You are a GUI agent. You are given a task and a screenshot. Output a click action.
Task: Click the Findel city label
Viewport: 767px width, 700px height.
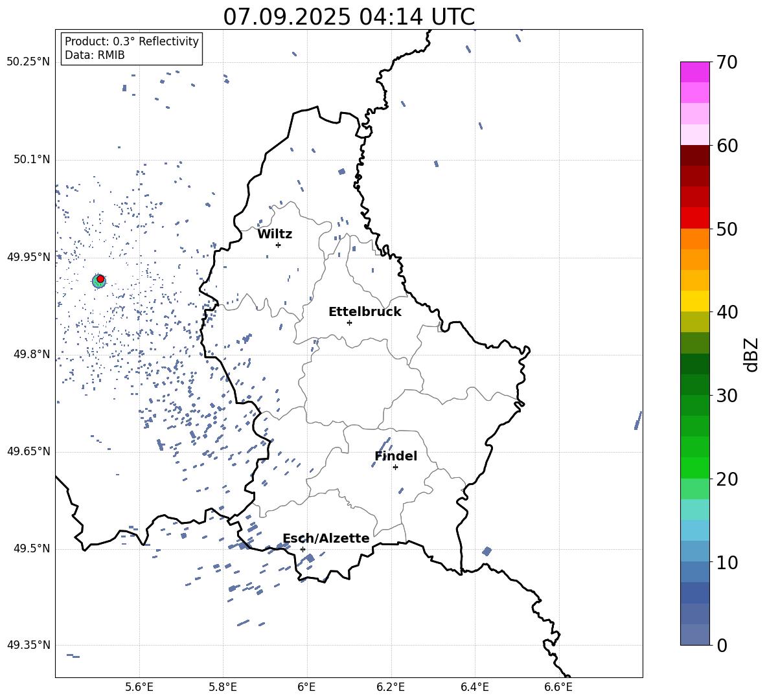coord(396,456)
